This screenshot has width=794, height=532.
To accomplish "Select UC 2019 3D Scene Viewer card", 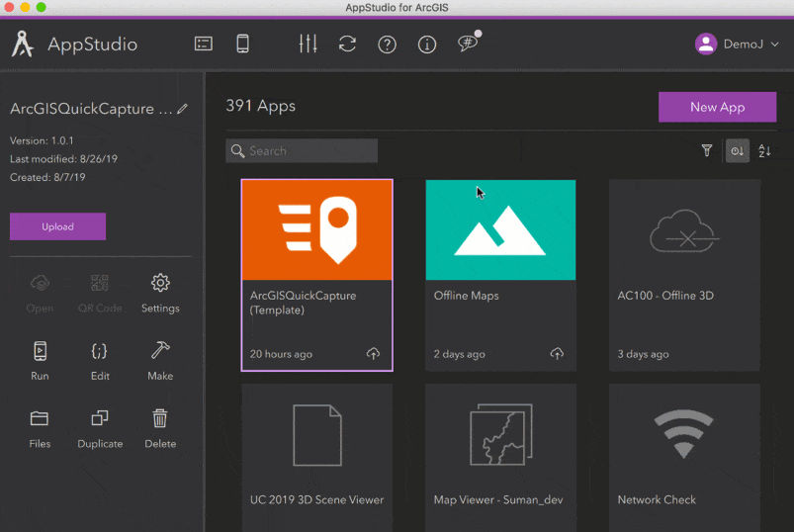I will (317, 458).
